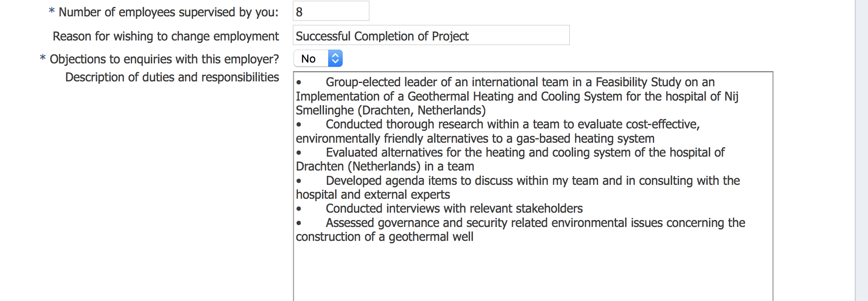Select the 'No' value in the dropdown
Viewport: 868px width, 301px height.
click(309, 58)
